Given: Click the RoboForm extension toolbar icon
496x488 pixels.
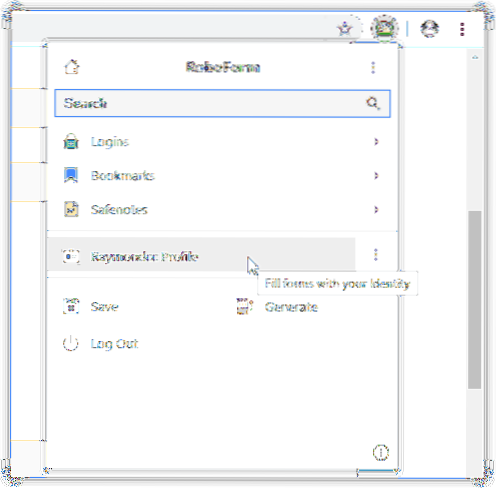Looking at the screenshot, I should (x=385, y=29).
